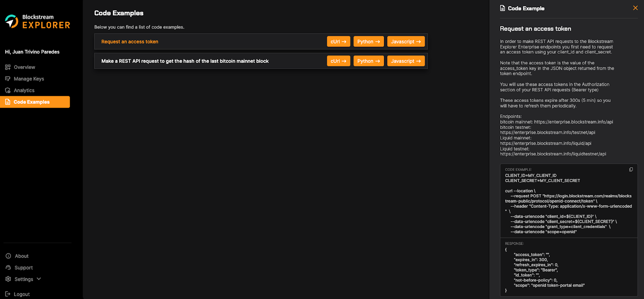Open Settings in the sidebar
The height and width of the screenshot is (299, 644).
[24, 279]
